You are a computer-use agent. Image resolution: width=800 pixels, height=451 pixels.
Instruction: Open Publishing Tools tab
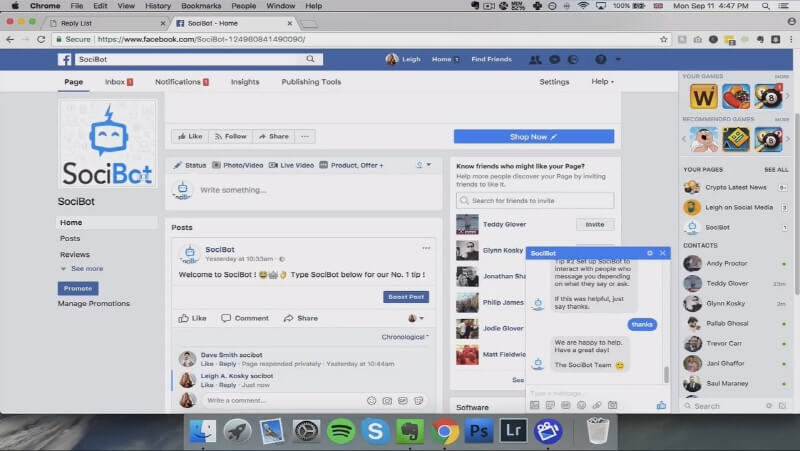[311, 82]
